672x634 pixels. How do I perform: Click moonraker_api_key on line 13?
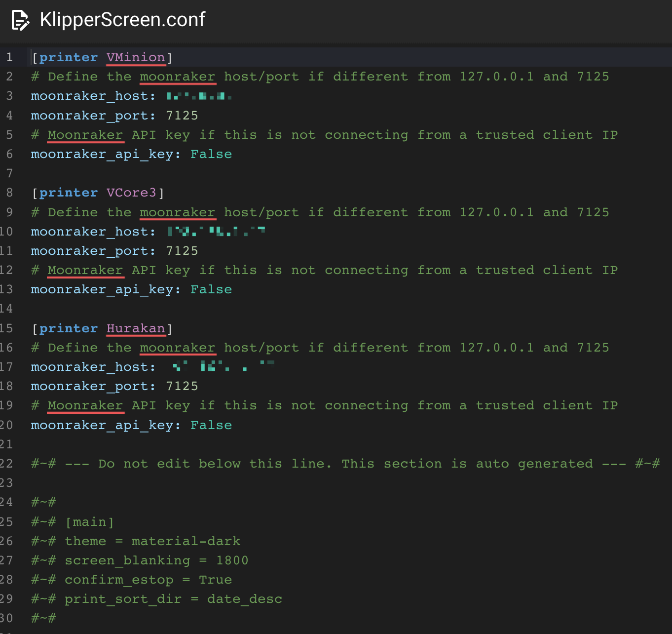102,290
